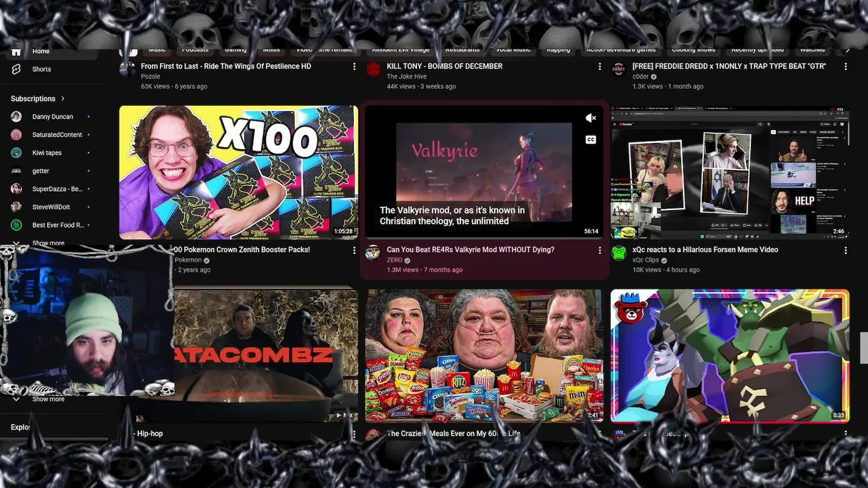This screenshot has height=488, width=868.
Task: Open Can You Beat RE4Rs Valkyrie Mod title
Action: click(471, 250)
